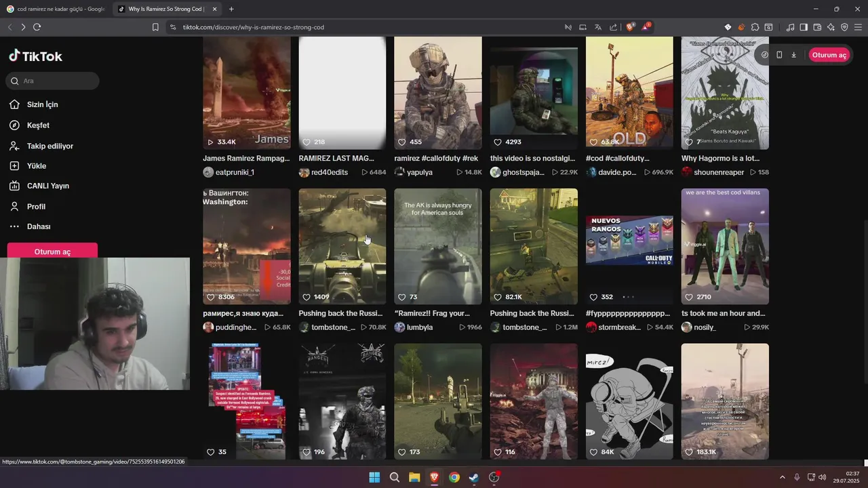Open OBS Studio from the taskbar
This screenshot has width=868, height=488.
(x=494, y=477)
